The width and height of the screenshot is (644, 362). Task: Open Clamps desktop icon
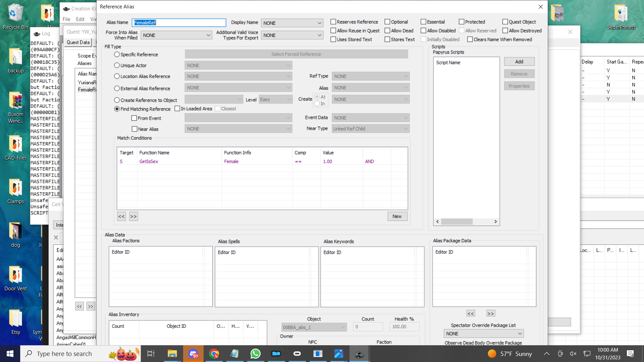(15, 191)
